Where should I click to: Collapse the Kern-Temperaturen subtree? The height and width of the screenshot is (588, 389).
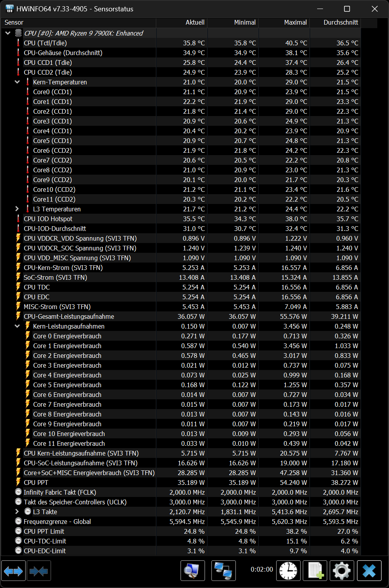[x=17, y=82]
